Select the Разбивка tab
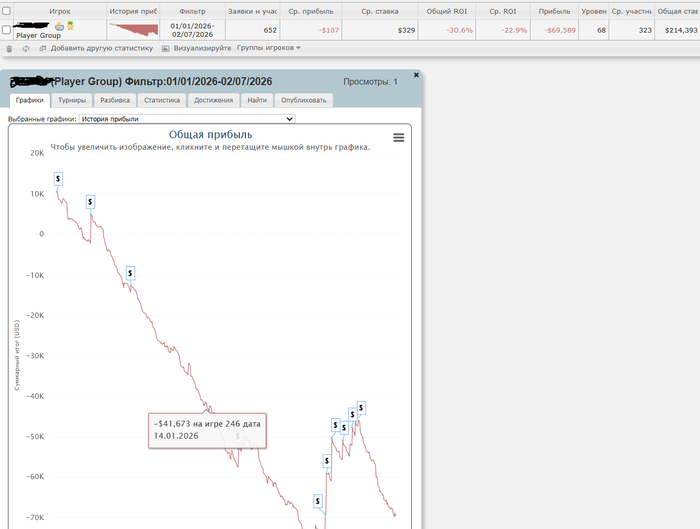The width and height of the screenshot is (700, 529). [x=115, y=100]
